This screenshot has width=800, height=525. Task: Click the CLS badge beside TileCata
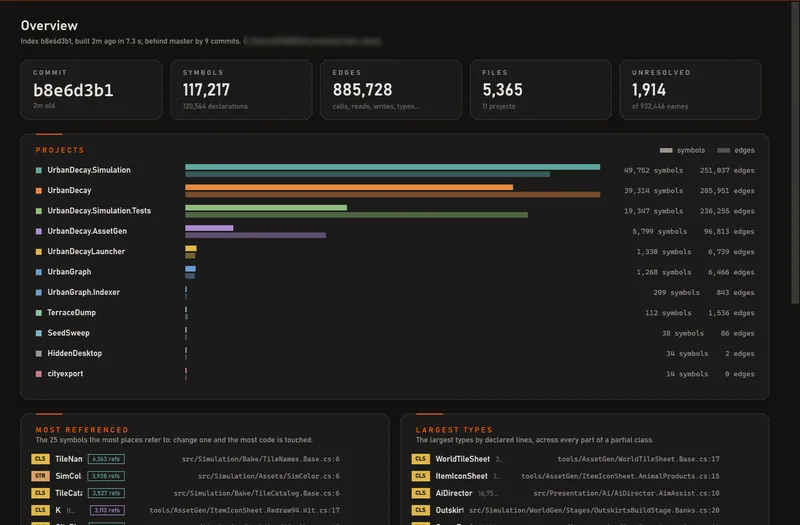pyautogui.click(x=40, y=493)
